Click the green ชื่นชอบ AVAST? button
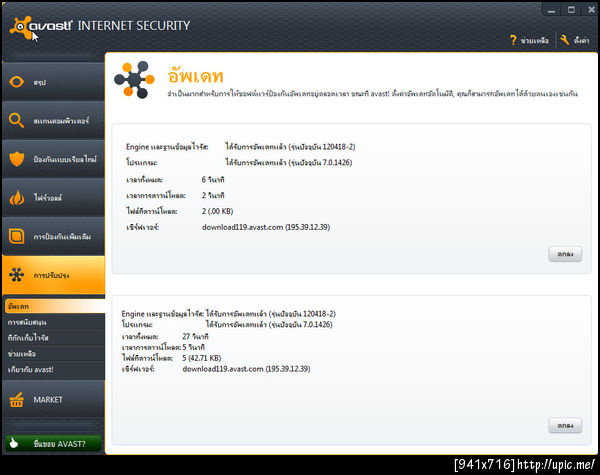Screen dimensions: 600x475 coord(53,444)
